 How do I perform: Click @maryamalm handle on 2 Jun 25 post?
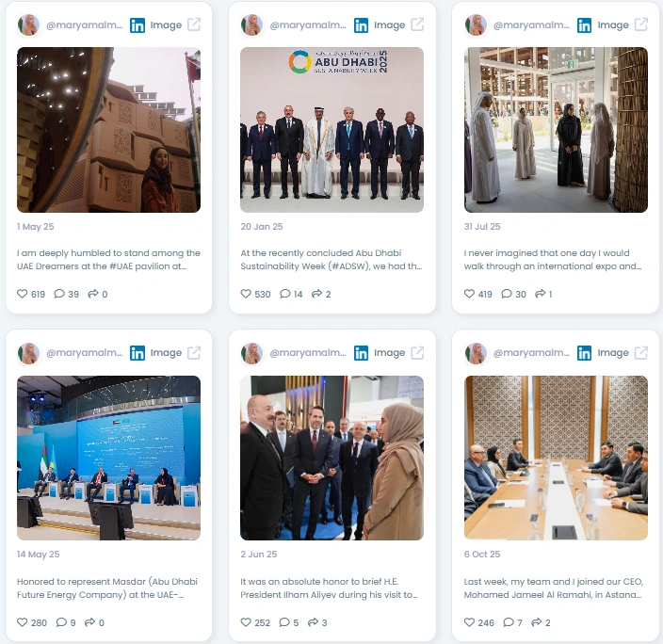[x=308, y=353]
